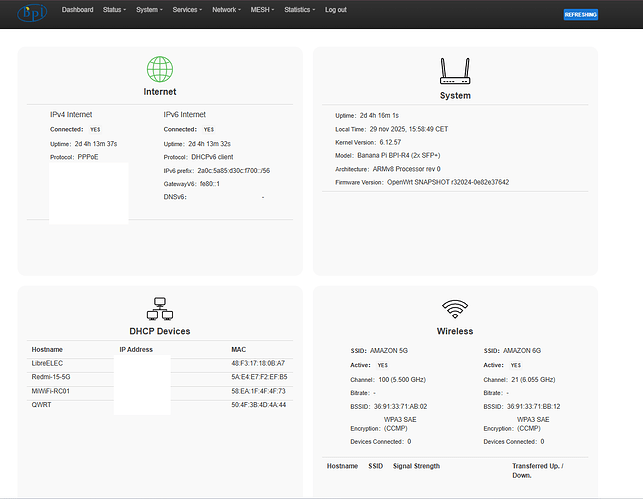Expand the Statistics menu
The image size is (643, 499).
[x=299, y=10]
